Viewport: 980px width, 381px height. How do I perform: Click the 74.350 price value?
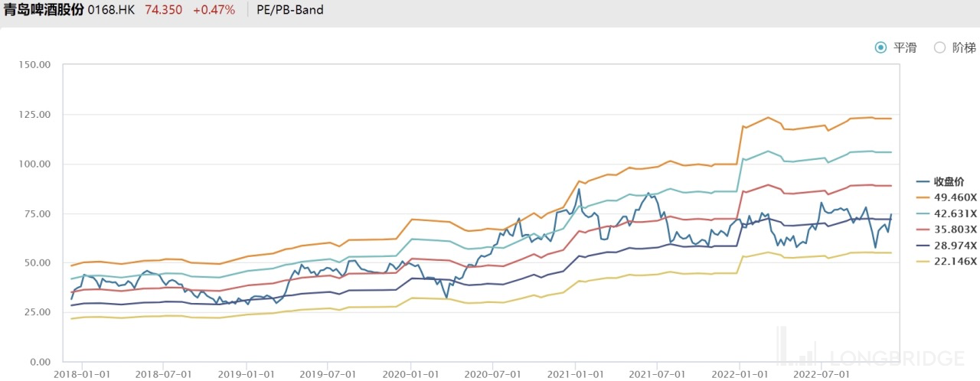tap(164, 10)
